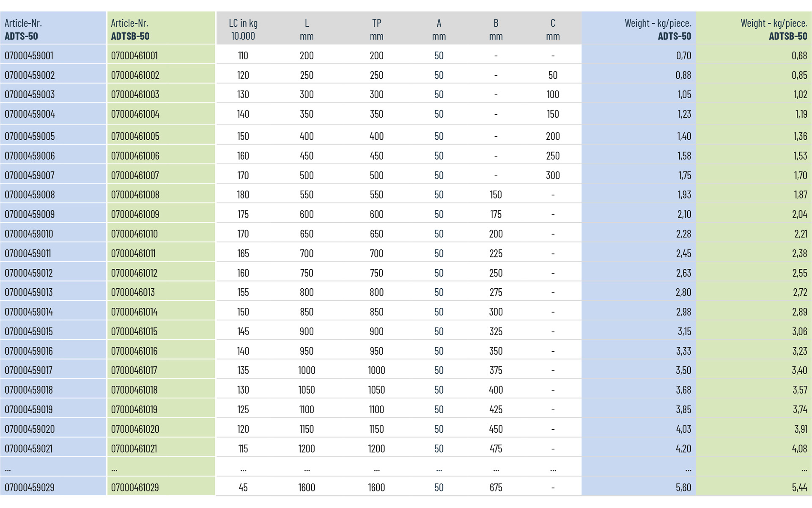Click the weight value 0,70

pos(683,55)
